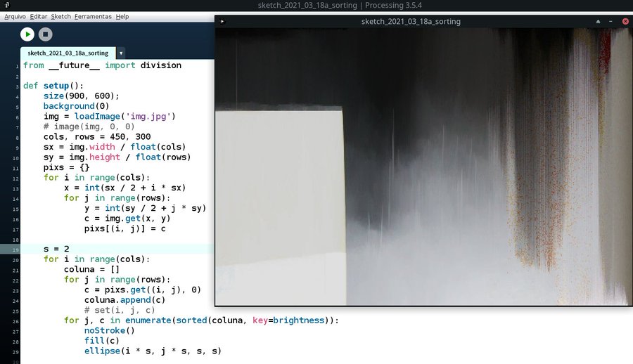
Task: Open the Sketch menu
Action: click(x=60, y=16)
